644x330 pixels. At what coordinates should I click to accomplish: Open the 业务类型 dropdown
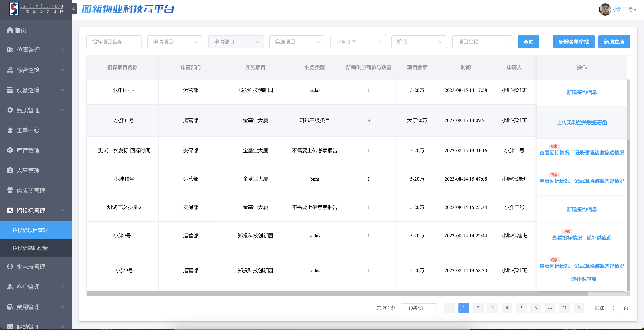(x=358, y=42)
